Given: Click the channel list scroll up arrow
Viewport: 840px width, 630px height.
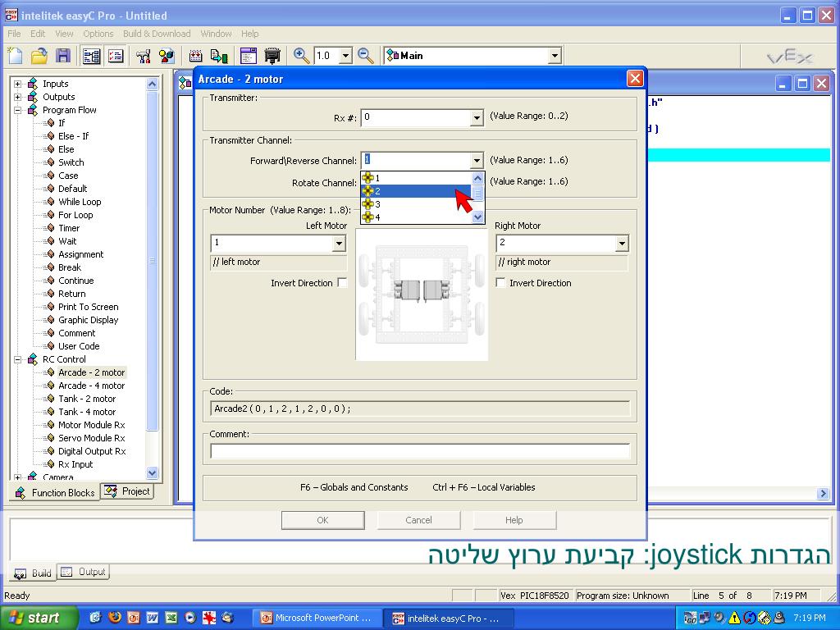Looking at the screenshot, I should (x=478, y=178).
